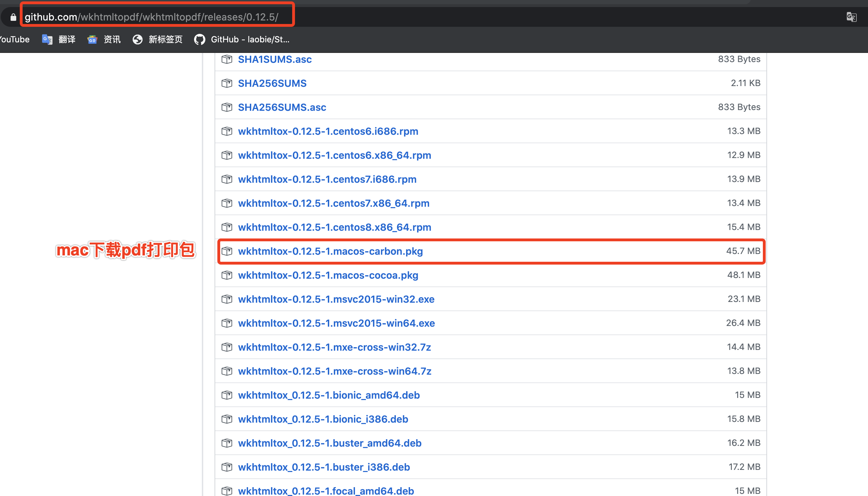Open the 资讯 bookmark
Screen dimensions: 868x496
tap(104, 40)
